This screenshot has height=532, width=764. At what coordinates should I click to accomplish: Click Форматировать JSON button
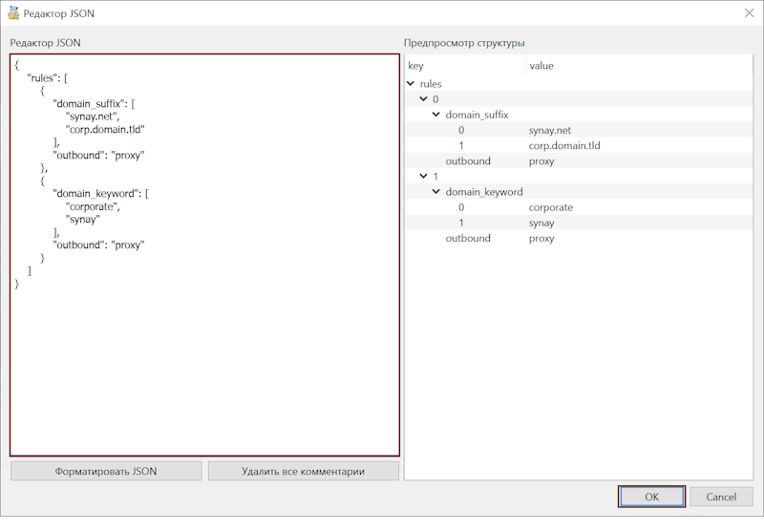[106, 471]
